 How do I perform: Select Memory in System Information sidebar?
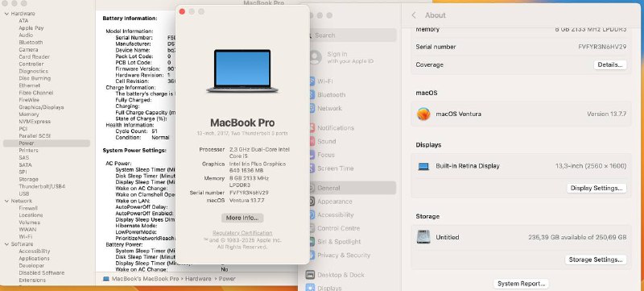[x=29, y=114]
